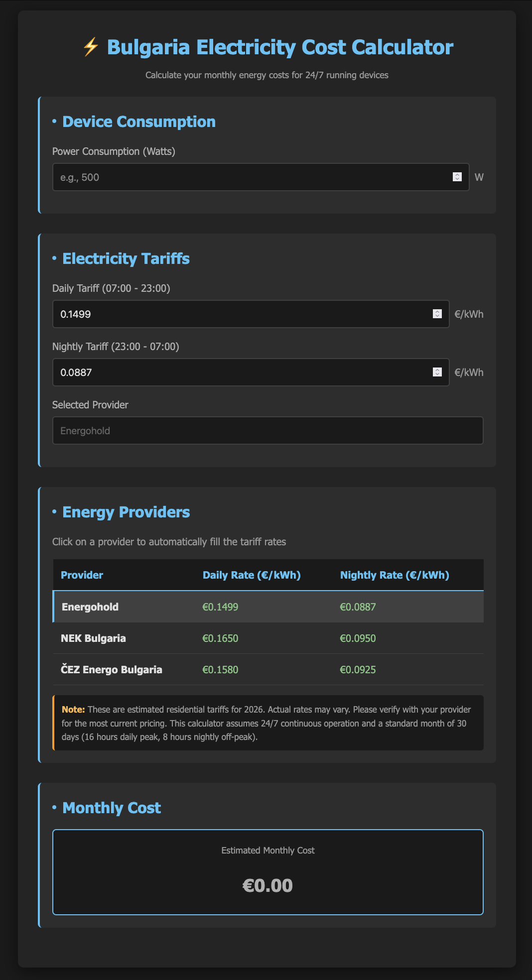Select the ČEZ Energo Bulgaria provider row
The height and width of the screenshot is (980, 532).
click(268, 670)
